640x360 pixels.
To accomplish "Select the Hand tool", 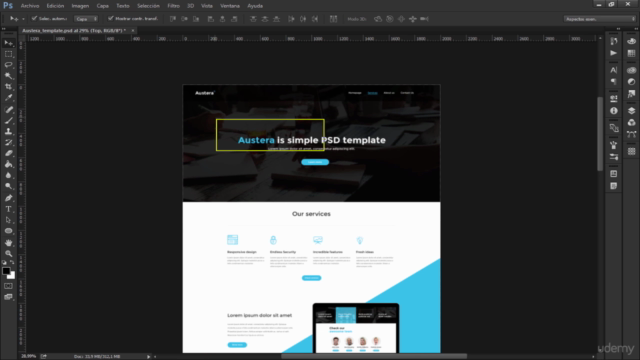I will pos(9,242).
